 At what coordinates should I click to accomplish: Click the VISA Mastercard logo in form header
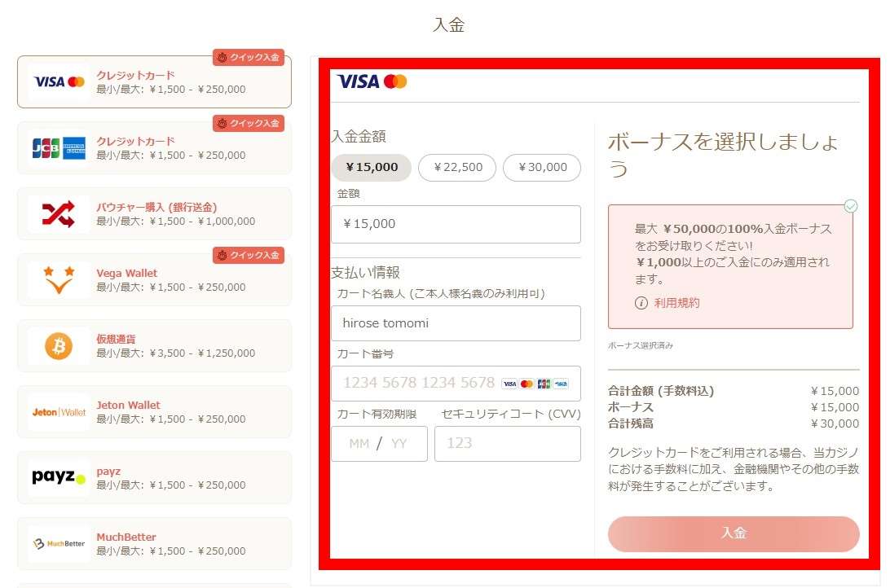[x=372, y=81]
